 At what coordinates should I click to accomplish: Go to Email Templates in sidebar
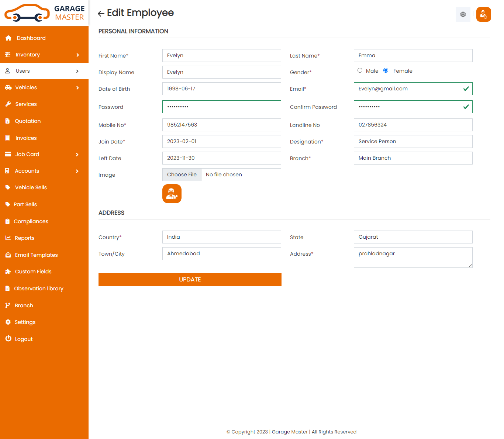36,255
